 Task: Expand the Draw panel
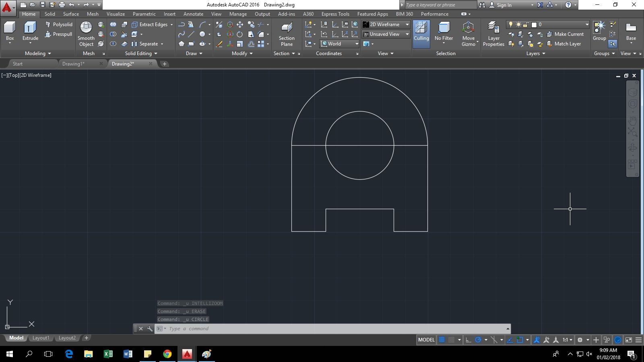pyautogui.click(x=194, y=53)
